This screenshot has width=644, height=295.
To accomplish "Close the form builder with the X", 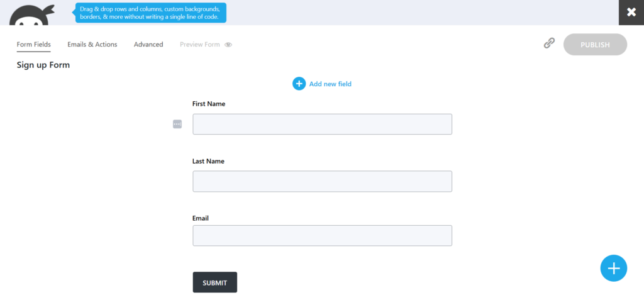I will tap(631, 13).
